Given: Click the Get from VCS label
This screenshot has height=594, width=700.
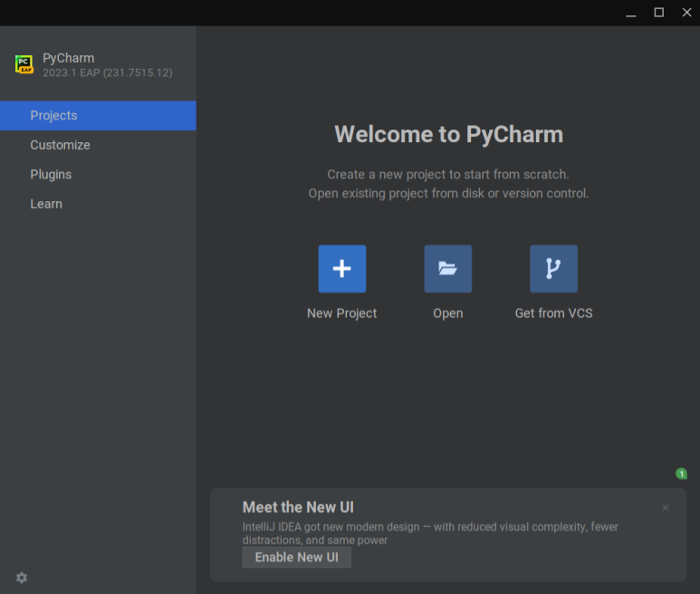Looking at the screenshot, I should click(x=553, y=313).
